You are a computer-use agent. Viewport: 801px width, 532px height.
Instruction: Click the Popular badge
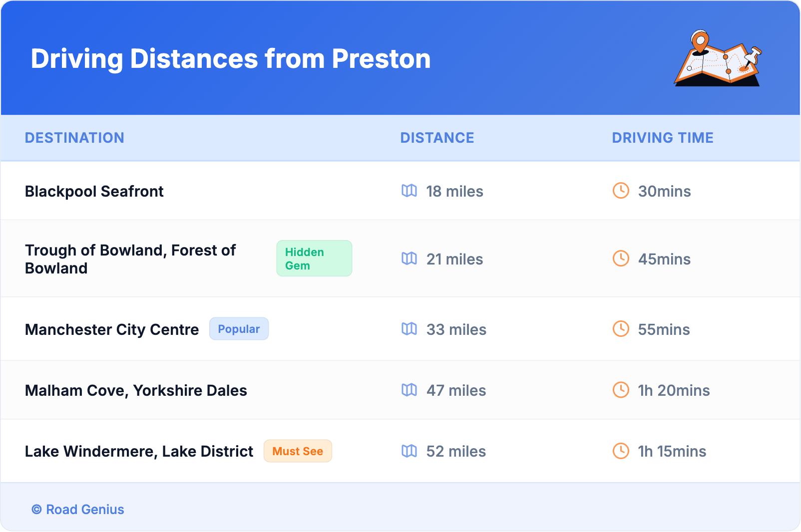pos(239,329)
